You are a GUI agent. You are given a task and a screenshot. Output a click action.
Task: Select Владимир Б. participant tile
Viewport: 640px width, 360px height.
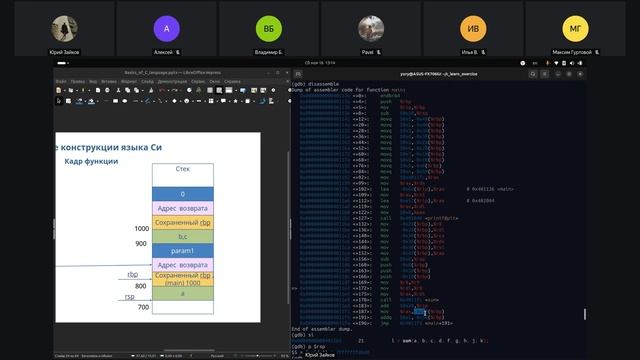tap(269, 29)
